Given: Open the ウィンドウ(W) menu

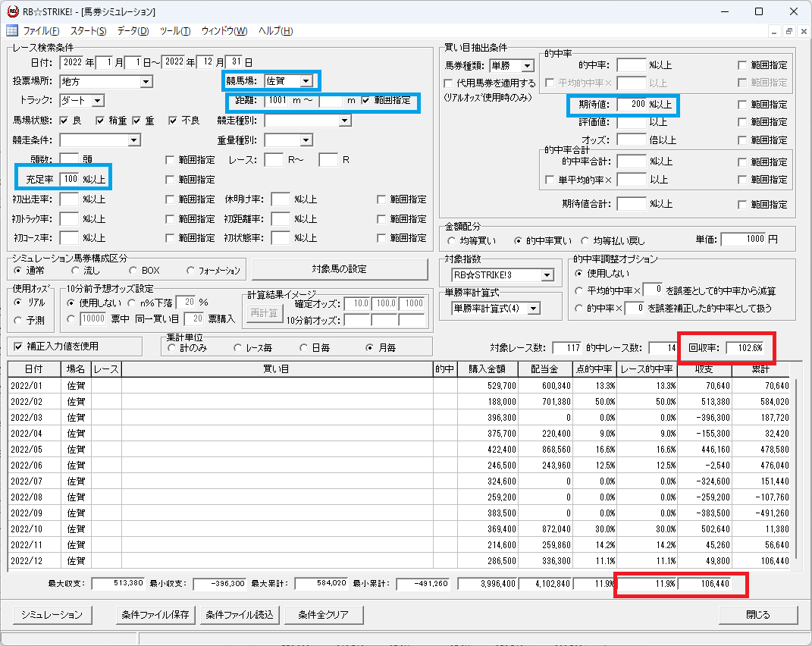Looking at the screenshot, I should 224,31.
